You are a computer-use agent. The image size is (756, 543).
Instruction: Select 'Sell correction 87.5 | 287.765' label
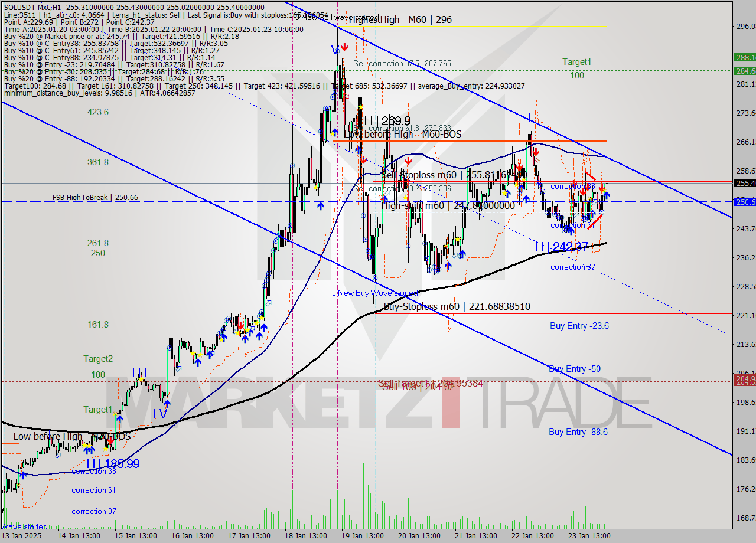[402, 63]
